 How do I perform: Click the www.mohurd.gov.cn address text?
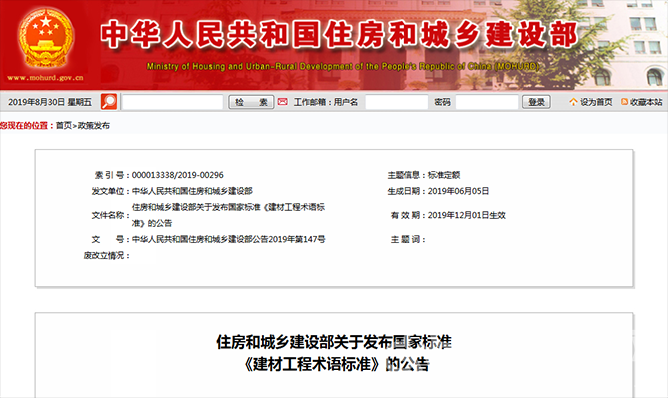[46, 78]
